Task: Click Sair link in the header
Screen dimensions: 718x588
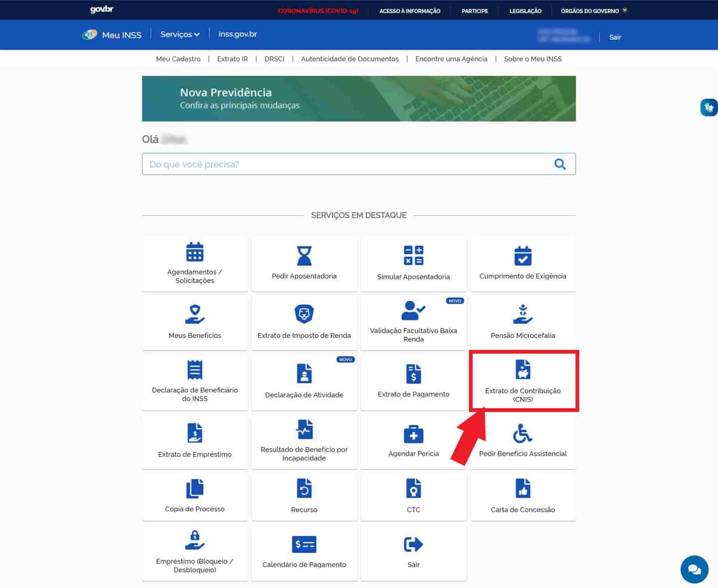Action: coord(615,37)
